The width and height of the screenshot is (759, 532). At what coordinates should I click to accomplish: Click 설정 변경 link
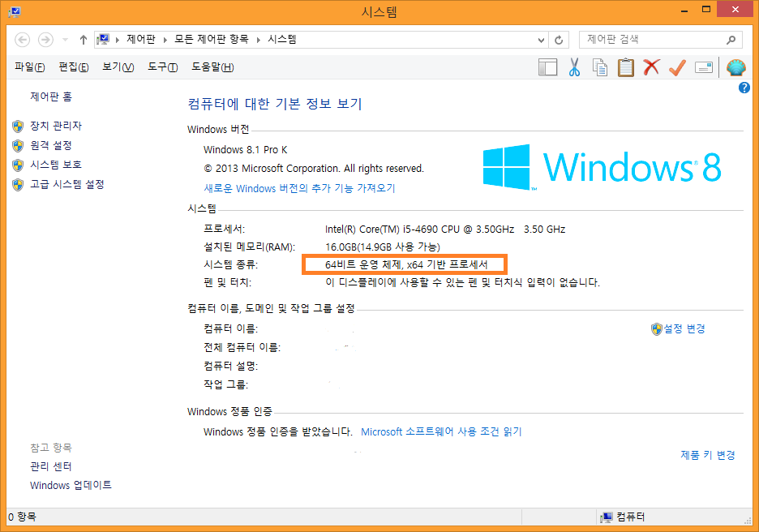point(684,328)
